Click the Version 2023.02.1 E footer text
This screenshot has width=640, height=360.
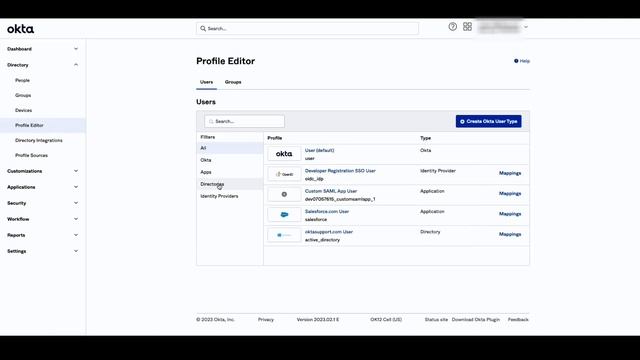pyautogui.click(x=318, y=320)
